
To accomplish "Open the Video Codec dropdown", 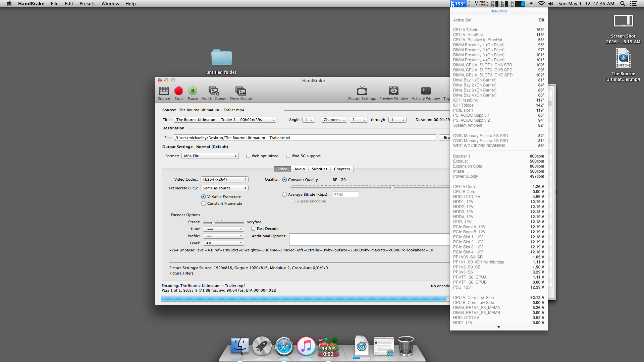I will [224, 179].
